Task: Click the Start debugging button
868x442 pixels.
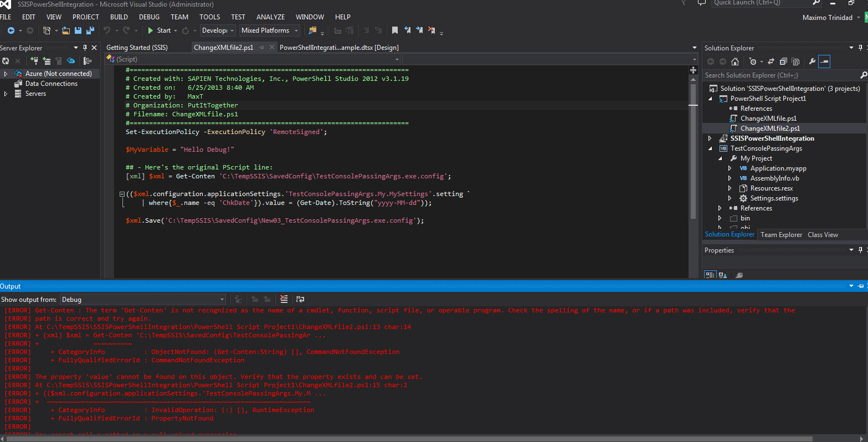Action: pyautogui.click(x=160, y=30)
